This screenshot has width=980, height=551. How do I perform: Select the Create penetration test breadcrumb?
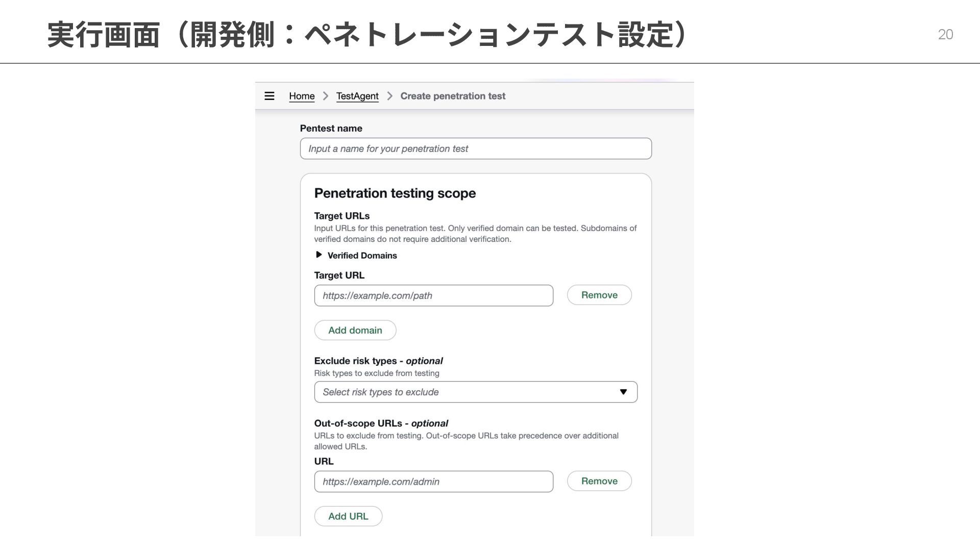[453, 96]
